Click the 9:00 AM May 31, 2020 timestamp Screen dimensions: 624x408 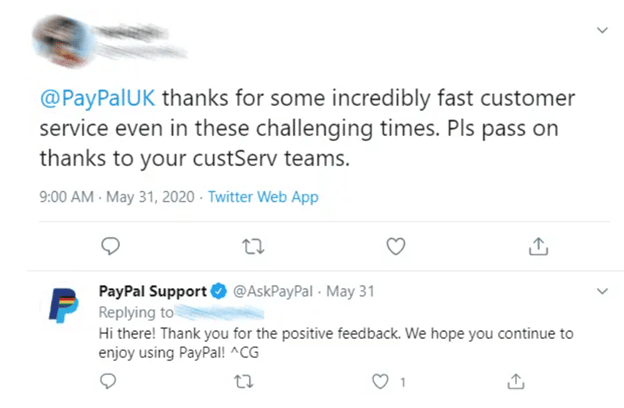pos(116,197)
